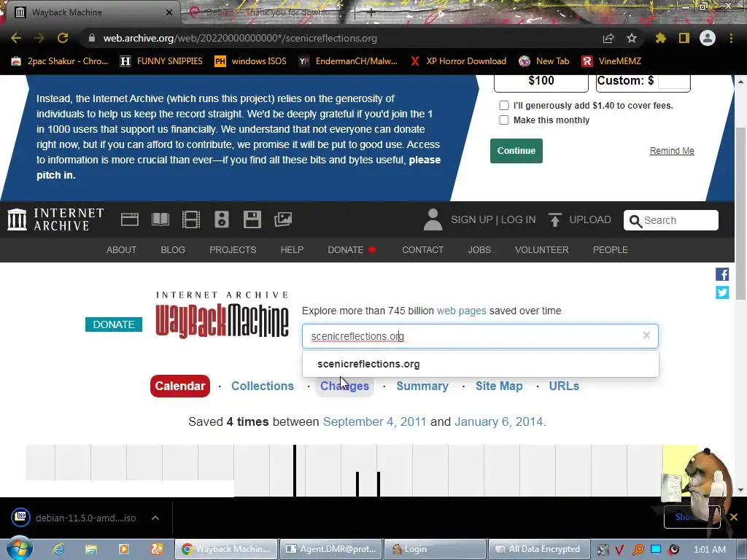Image resolution: width=747 pixels, height=560 pixels.
Task: Open the media player taskbar icon
Action: tap(124, 549)
